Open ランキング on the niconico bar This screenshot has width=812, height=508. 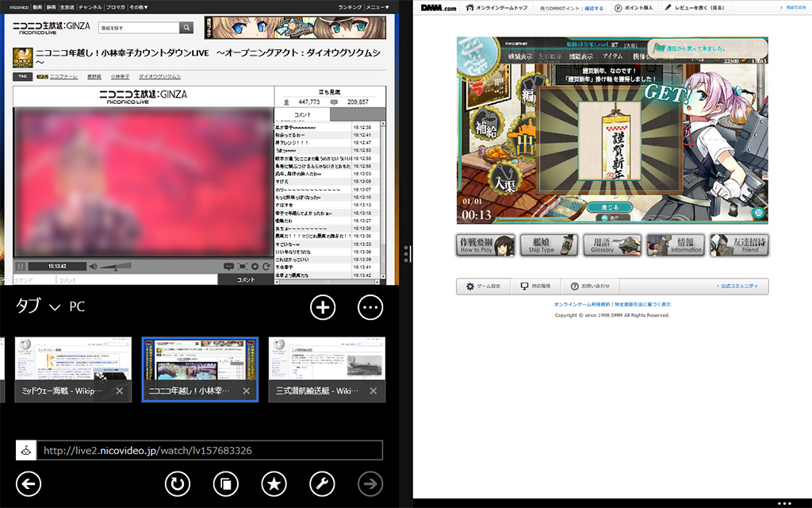click(x=350, y=7)
